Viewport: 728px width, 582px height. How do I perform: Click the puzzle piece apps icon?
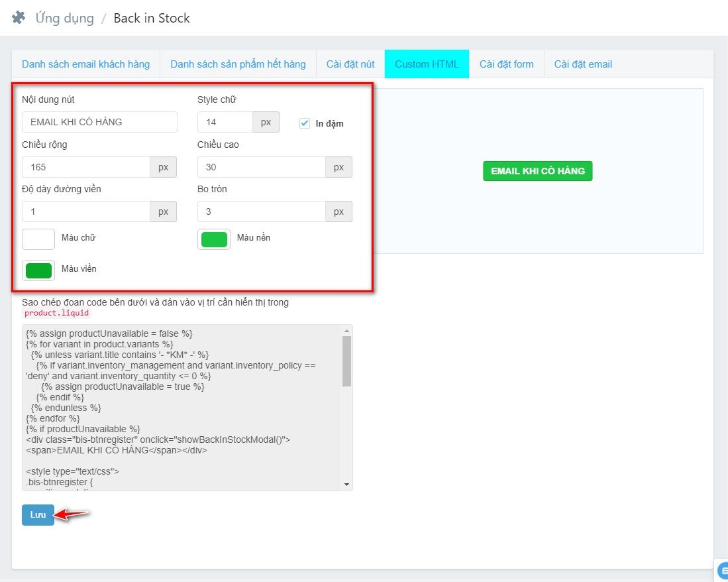click(19, 18)
